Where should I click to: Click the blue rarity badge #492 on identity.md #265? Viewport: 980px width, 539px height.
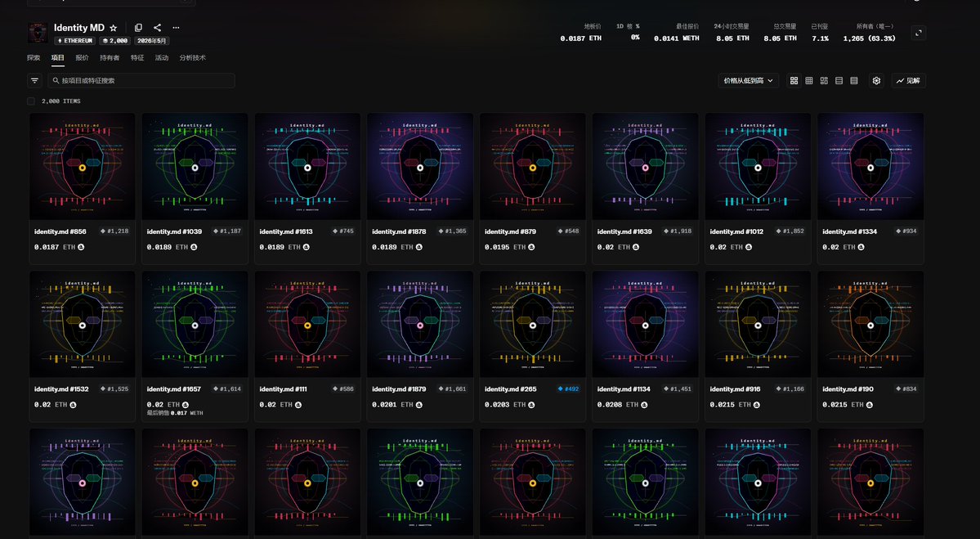click(x=568, y=389)
